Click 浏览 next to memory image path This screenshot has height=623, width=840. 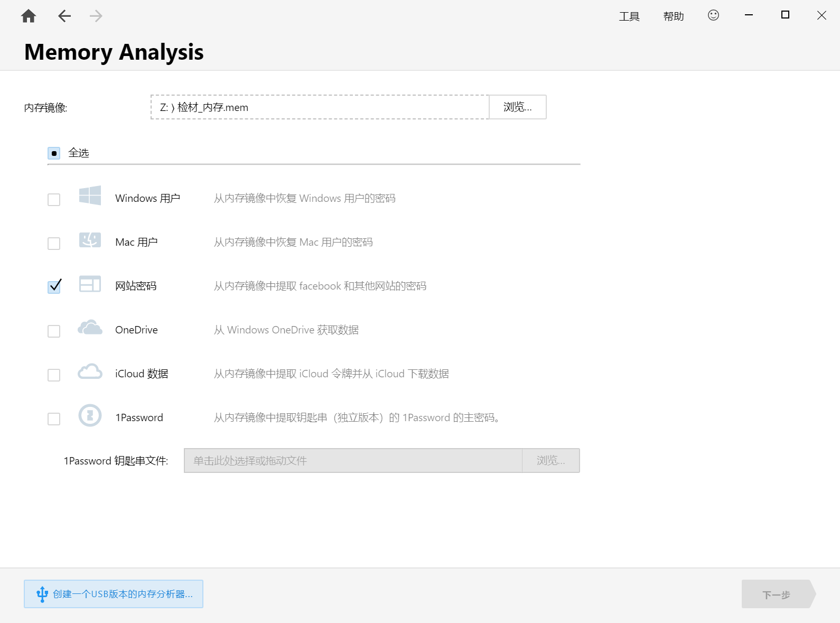(518, 107)
